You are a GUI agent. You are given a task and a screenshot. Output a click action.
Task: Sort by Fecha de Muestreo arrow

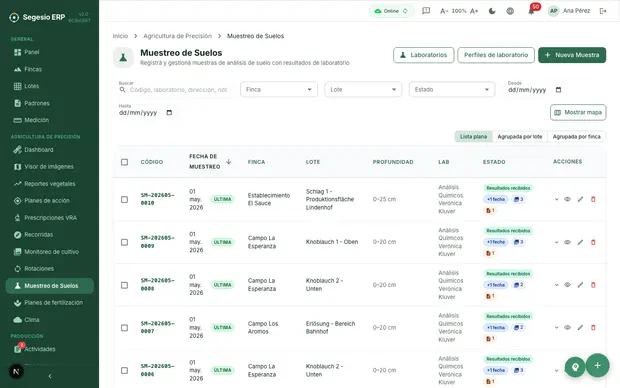pos(229,162)
